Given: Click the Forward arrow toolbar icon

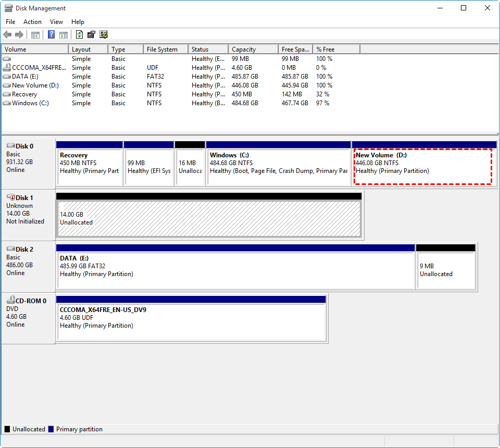Looking at the screenshot, I should point(19,35).
